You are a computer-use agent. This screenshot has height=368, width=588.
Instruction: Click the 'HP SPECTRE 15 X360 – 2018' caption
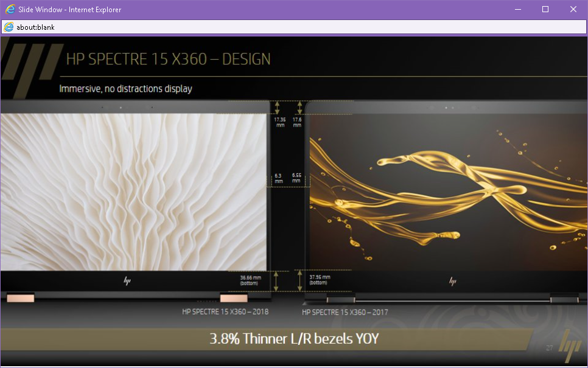(225, 312)
